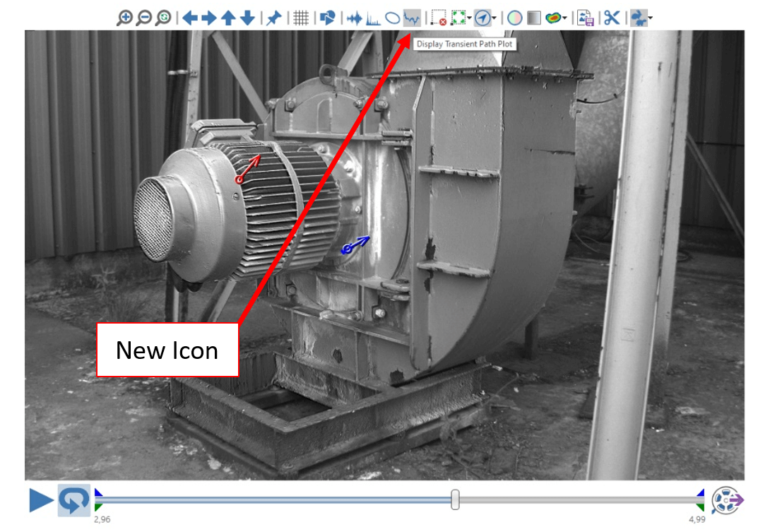The width and height of the screenshot is (770, 532).
Task: Open dropdown next to the blue figure icon
Action: [650, 18]
